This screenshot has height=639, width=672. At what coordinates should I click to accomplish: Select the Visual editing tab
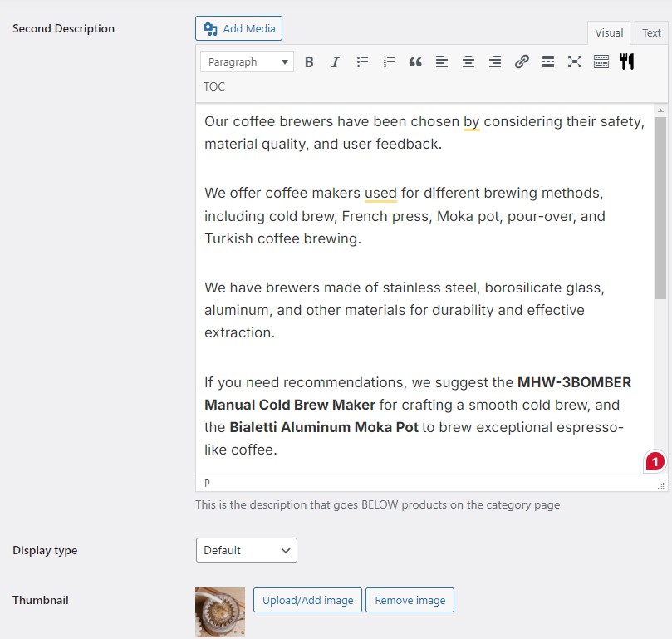pos(608,32)
